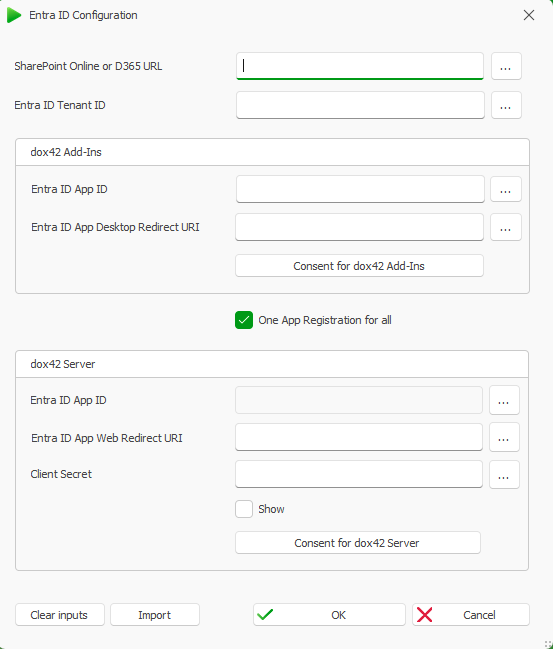Click ellipsis button beside Client Secret
Screen dimensions: 553x649
[504, 474]
